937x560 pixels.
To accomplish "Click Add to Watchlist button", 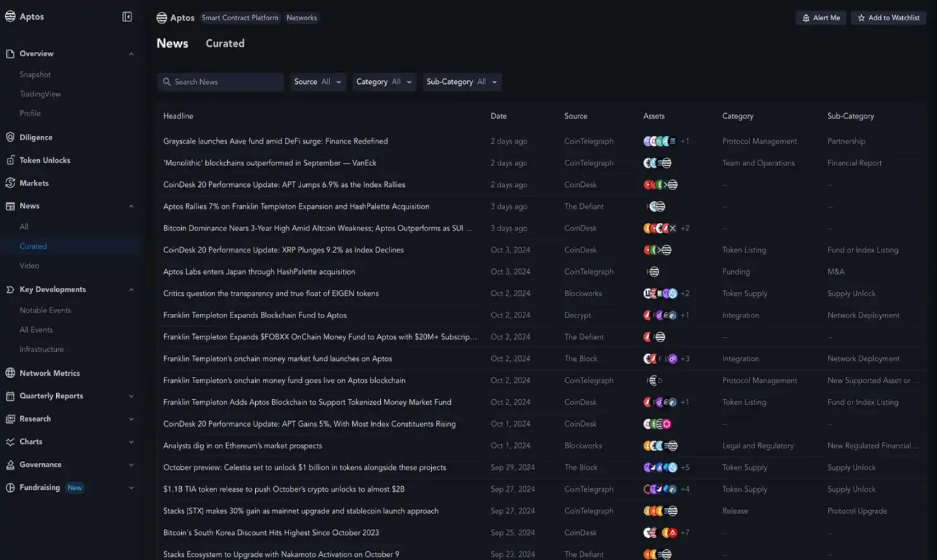I will [888, 18].
